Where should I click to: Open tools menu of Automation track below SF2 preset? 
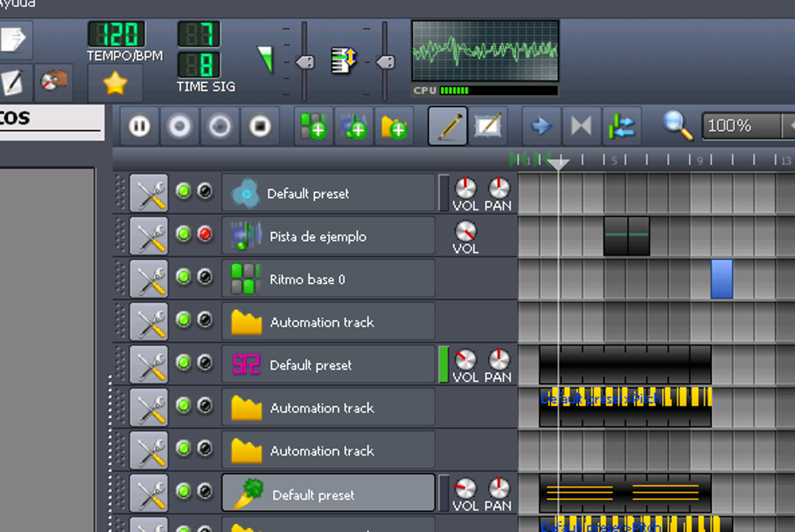tap(149, 408)
